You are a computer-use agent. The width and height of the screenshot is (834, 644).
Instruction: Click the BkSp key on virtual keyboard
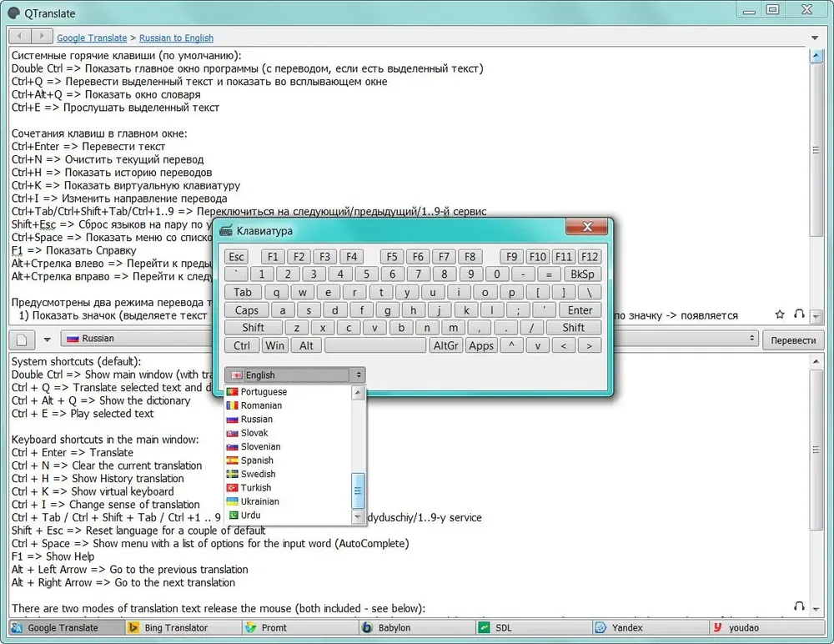(x=582, y=274)
